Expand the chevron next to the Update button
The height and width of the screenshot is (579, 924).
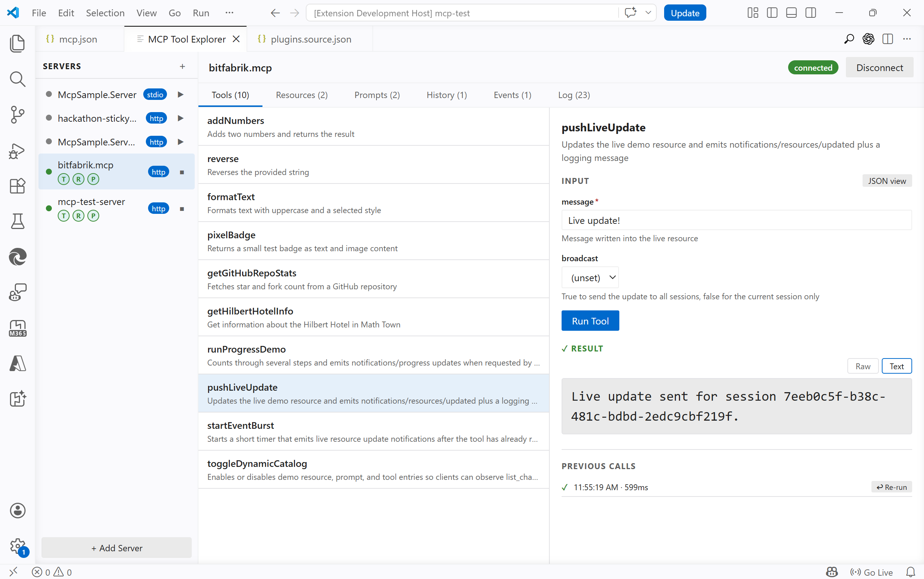point(648,13)
